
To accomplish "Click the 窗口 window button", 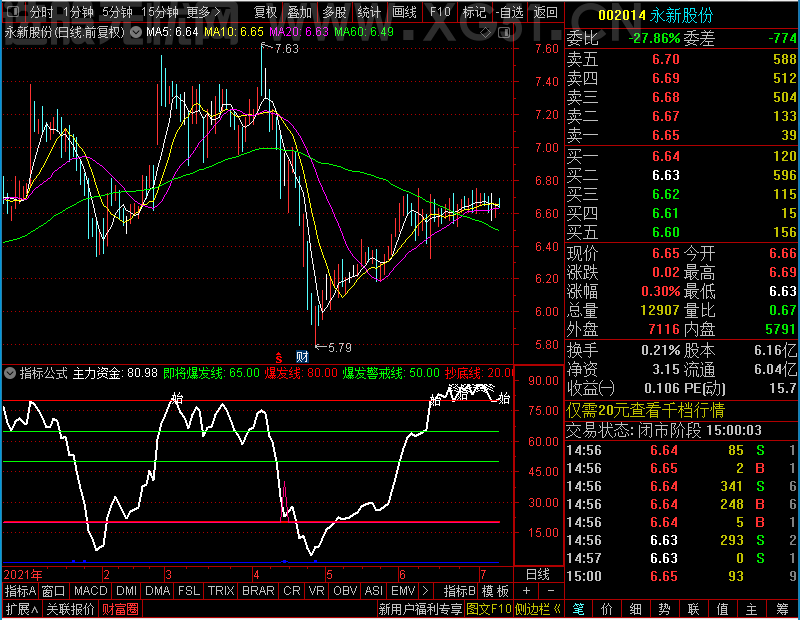I will click(x=54, y=591).
